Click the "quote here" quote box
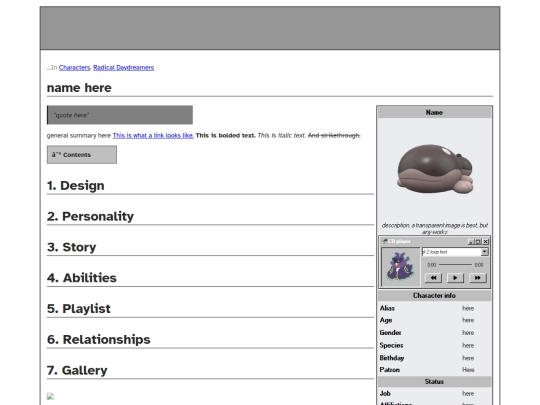The height and width of the screenshot is (405, 540). tap(120, 115)
